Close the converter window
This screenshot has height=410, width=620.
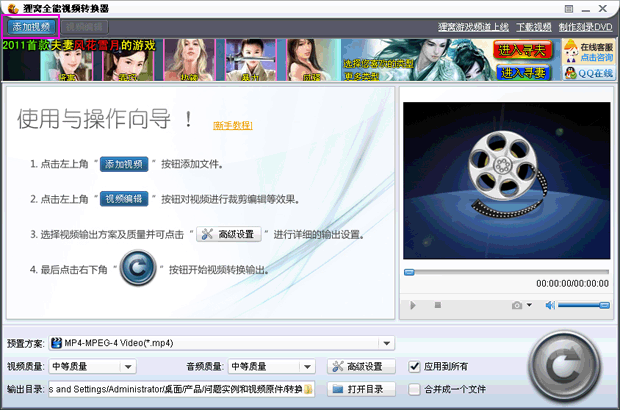[x=603, y=8]
